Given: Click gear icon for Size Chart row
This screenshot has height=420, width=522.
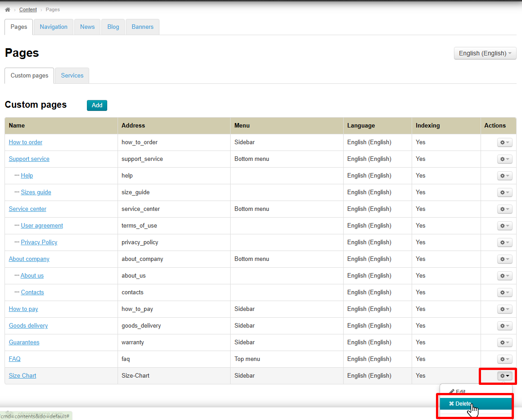Looking at the screenshot, I should [x=504, y=376].
